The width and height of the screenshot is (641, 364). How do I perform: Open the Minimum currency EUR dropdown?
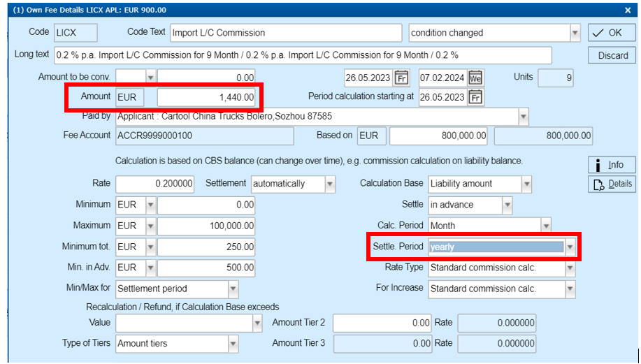point(151,205)
